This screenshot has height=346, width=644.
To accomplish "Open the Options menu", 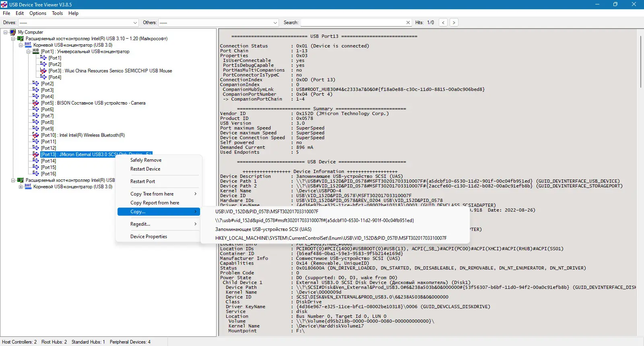I will coord(38,13).
